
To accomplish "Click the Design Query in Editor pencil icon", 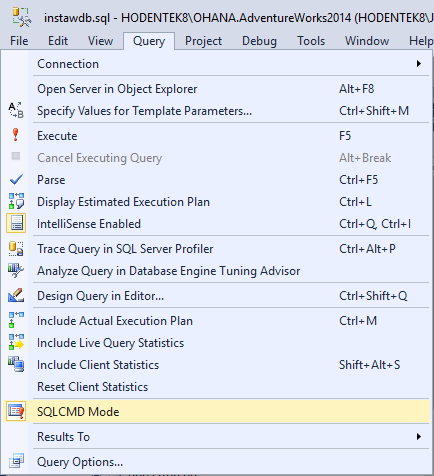I will tap(16, 295).
